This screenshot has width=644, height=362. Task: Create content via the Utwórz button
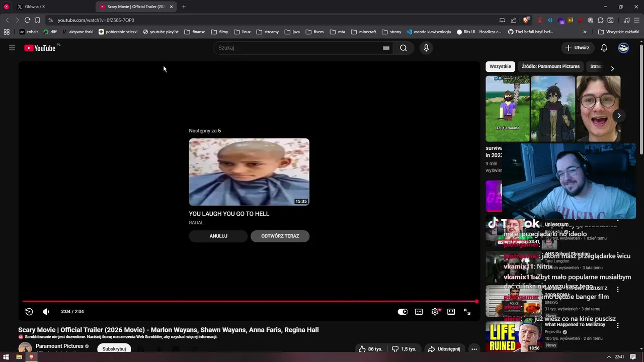577,48
